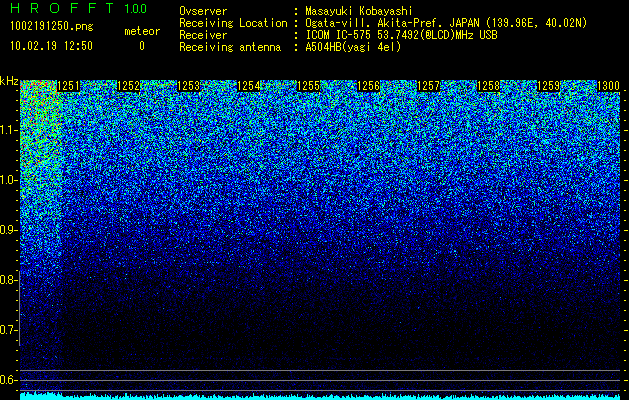Click the 0.6 kHz axis label

click(9, 380)
